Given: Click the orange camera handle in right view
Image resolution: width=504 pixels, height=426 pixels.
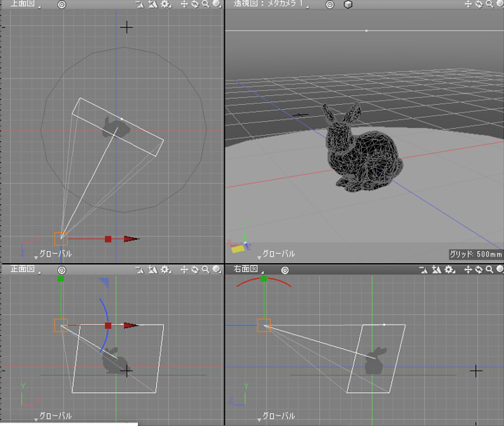Looking at the screenshot, I should point(264,325).
